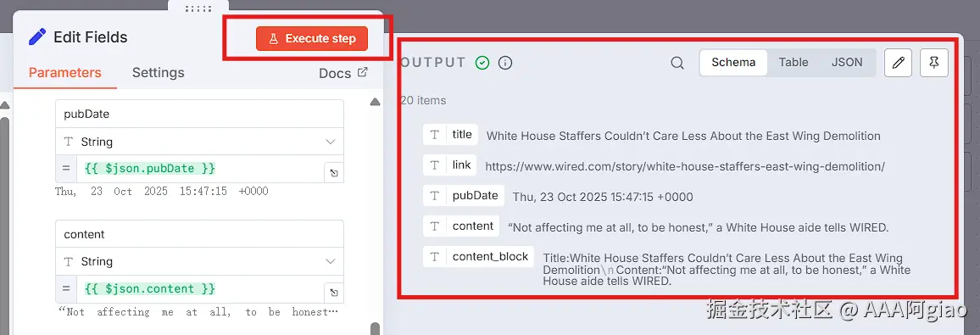
Task: Click the Execute step button
Action: coord(312,39)
